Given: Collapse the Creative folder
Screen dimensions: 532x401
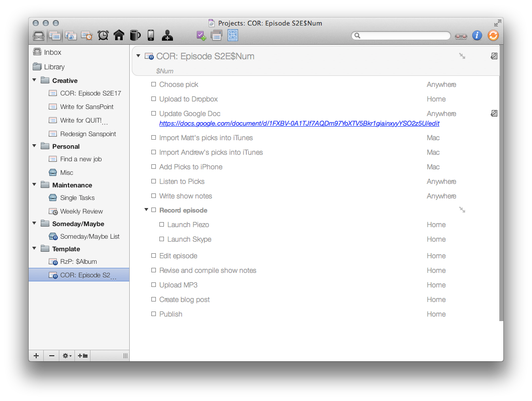Looking at the screenshot, I should (34, 80).
